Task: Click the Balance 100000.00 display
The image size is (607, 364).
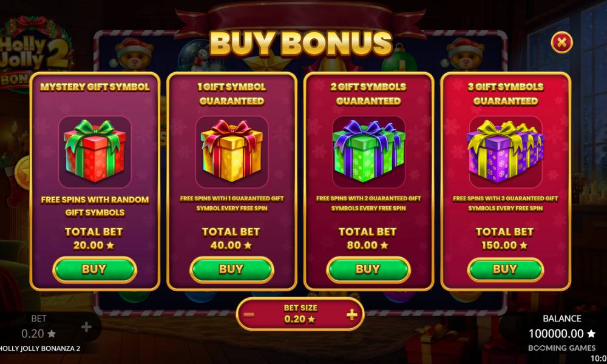Action: (x=561, y=334)
